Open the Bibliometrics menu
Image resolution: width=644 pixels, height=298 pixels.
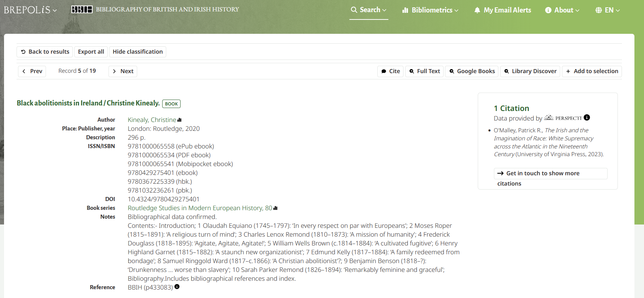pos(430,10)
